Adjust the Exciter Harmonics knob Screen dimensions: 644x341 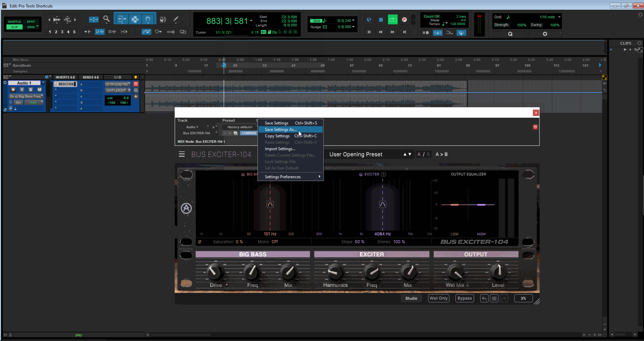click(335, 272)
